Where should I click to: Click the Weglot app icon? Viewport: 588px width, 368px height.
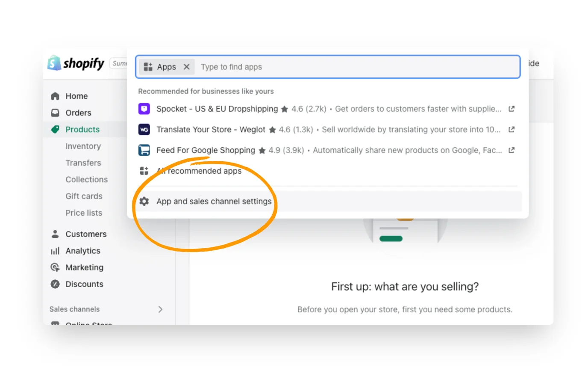pyautogui.click(x=144, y=129)
